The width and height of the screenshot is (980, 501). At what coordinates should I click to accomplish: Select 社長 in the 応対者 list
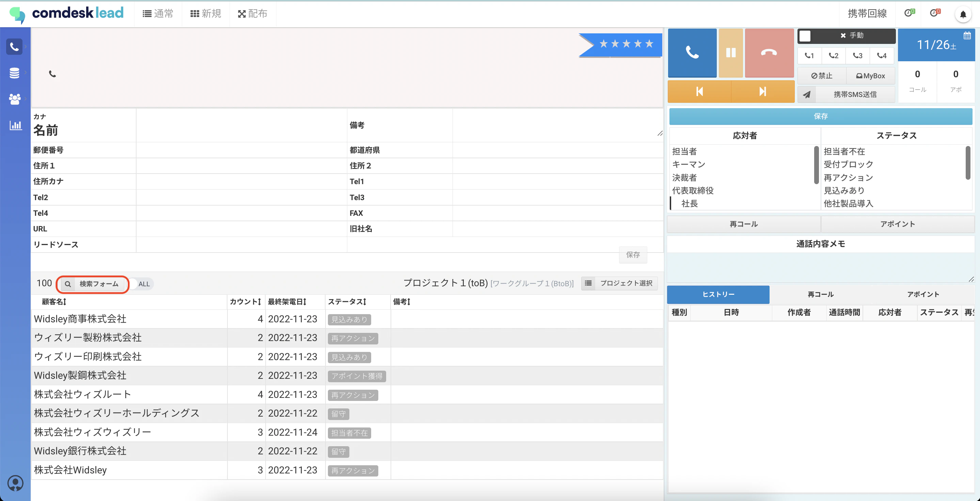coord(689,204)
